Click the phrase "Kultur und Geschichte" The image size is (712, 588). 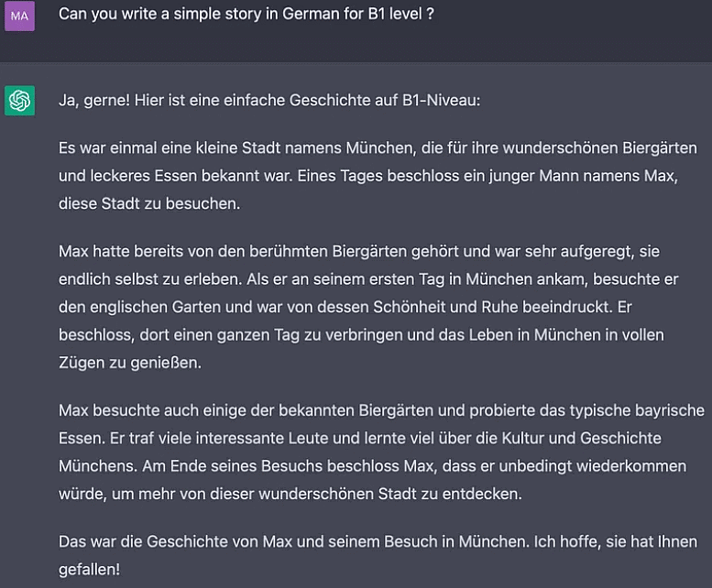[581, 439]
